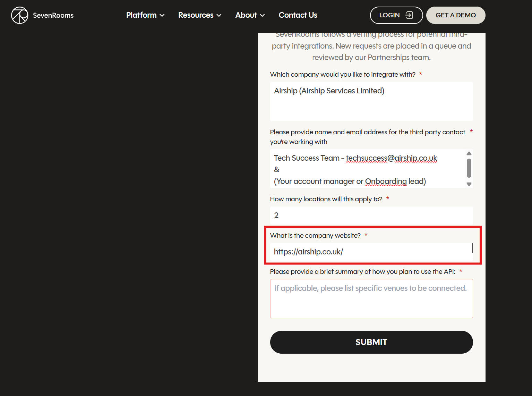Click the GET A DEMO button
Image resolution: width=532 pixels, height=396 pixels.
coord(455,15)
